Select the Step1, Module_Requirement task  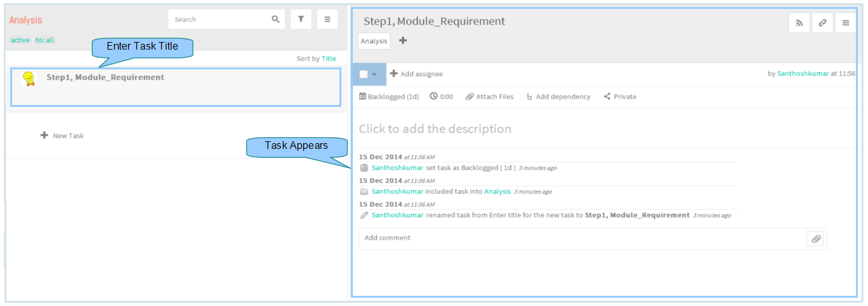176,87
